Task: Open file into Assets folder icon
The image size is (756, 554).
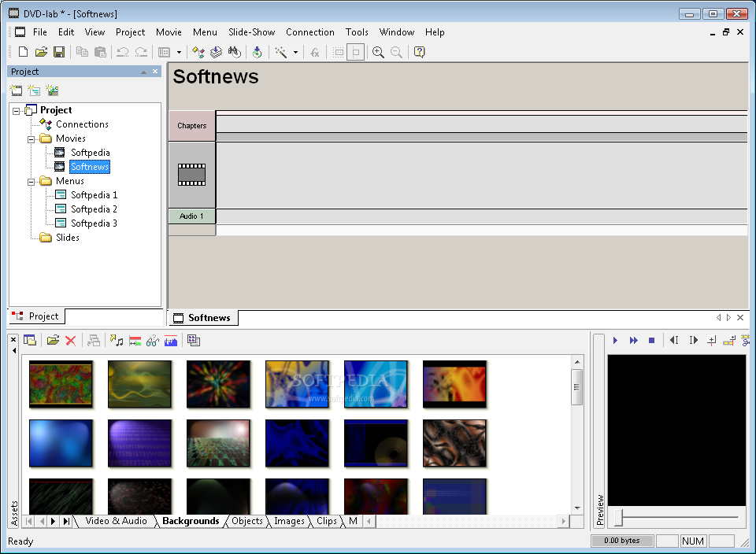Action: pos(53,341)
